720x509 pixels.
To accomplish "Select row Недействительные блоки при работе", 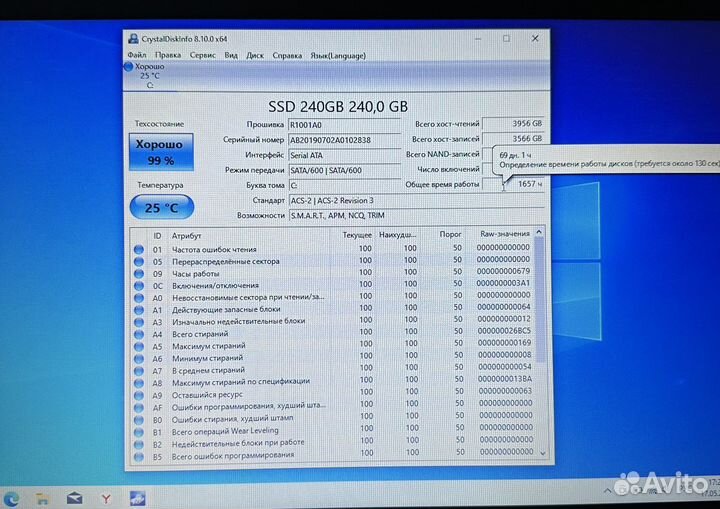I will click(x=334, y=441).
